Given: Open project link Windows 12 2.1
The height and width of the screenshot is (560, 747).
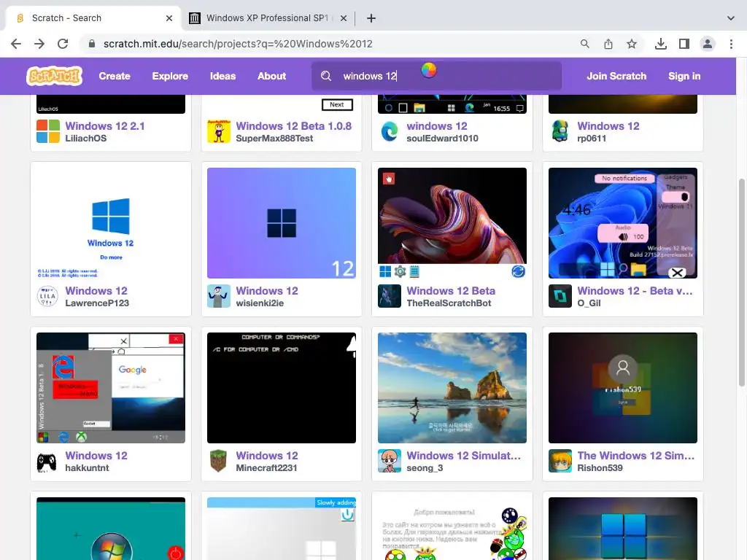Looking at the screenshot, I should (105, 125).
